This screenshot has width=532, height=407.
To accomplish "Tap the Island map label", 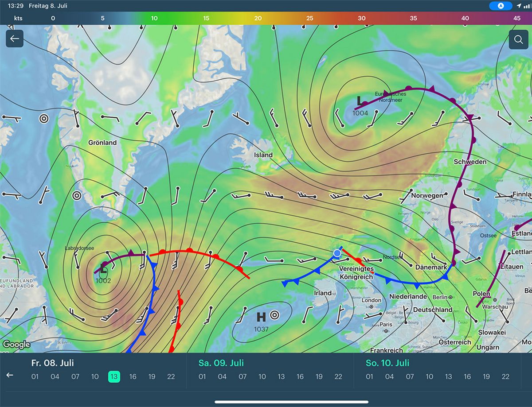I will click(x=263, y=155).
